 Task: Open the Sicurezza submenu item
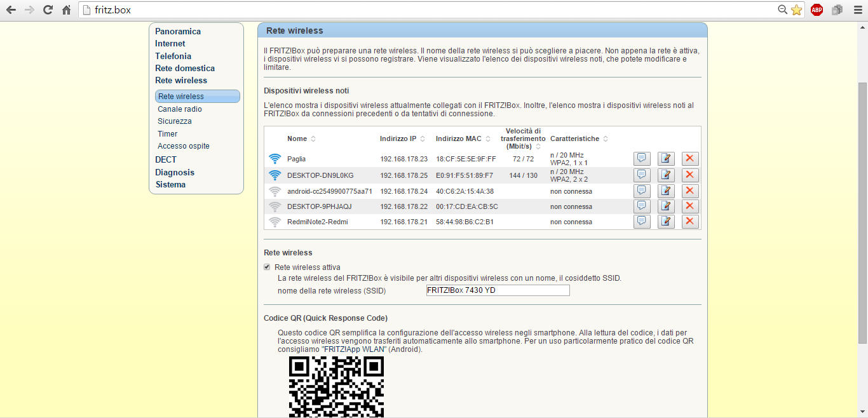click(175, 121)
